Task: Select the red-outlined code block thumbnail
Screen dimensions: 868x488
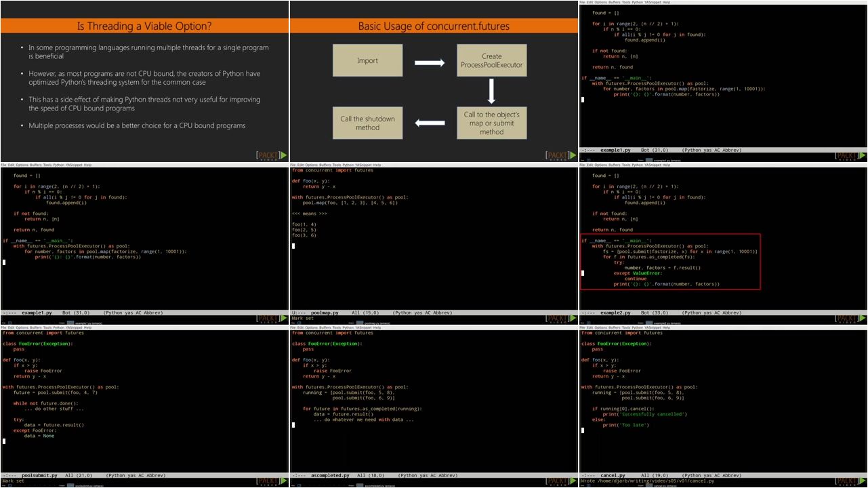Action: pyautogui.click(x=670, y=262)
